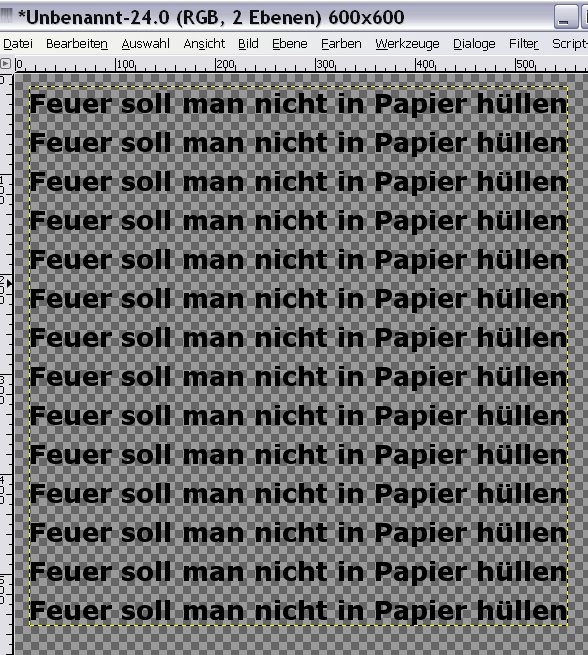Screen dimensions: 588x655
Task: Open the Ebene menu
Action: [x=289, y=44]
